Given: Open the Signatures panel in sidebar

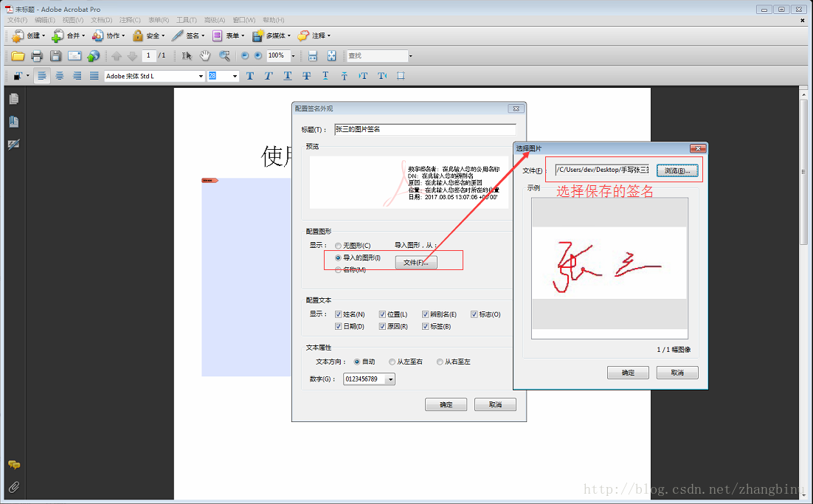Looking at the screenshot, I should (x=14, y=144).
